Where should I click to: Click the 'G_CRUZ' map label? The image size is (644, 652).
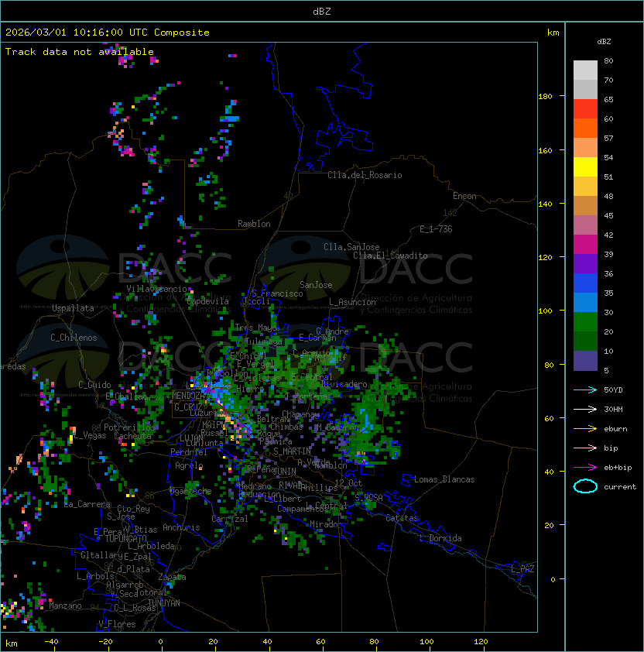tap(188, 407)
